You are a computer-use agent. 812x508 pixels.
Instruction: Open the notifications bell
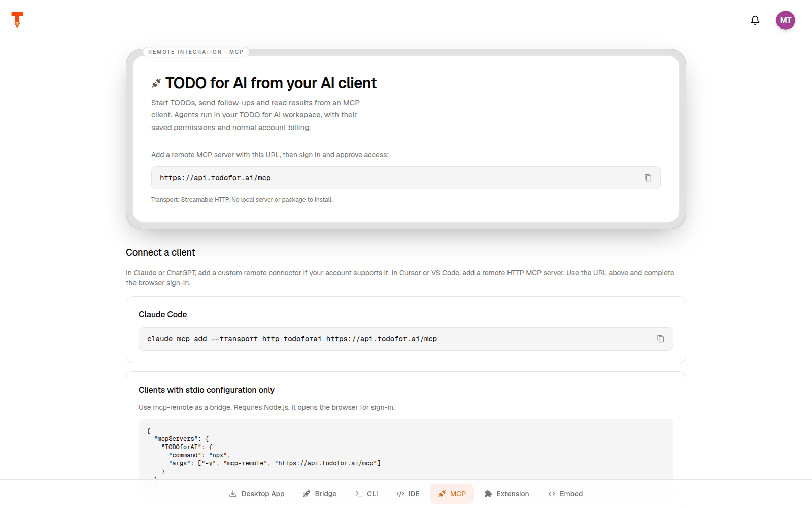pos(755,20)
